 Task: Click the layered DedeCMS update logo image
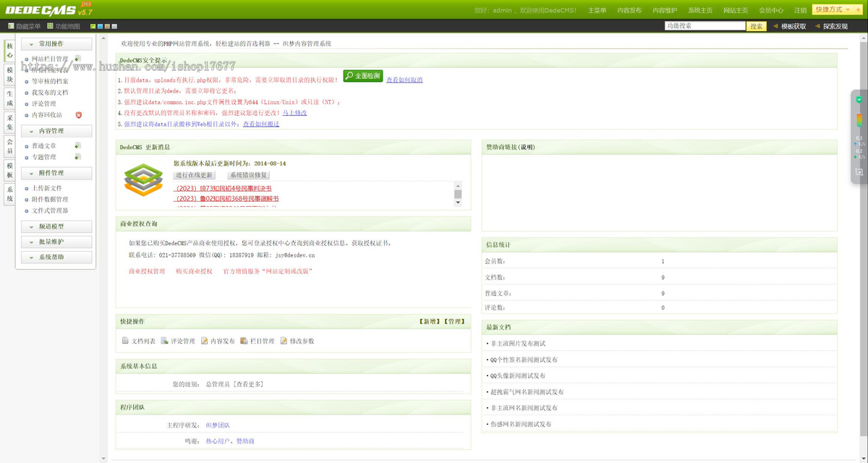[x=143, y=180]
